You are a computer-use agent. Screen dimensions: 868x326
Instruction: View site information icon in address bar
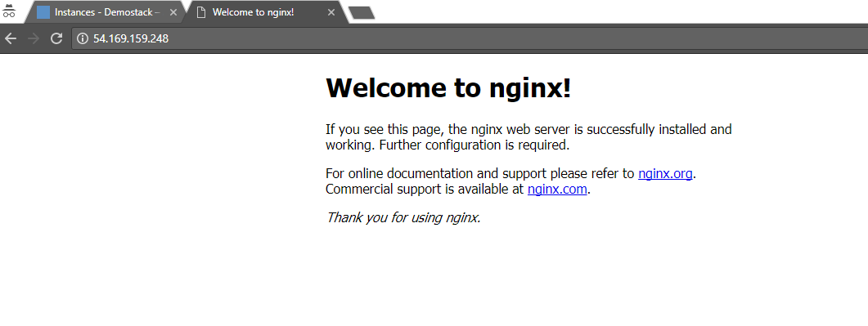[x=83, y=38]
